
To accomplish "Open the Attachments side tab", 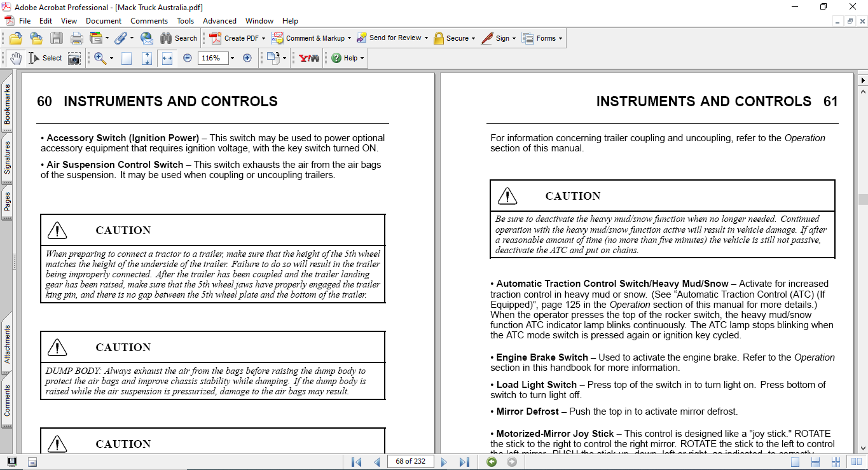I will [7, 344].
